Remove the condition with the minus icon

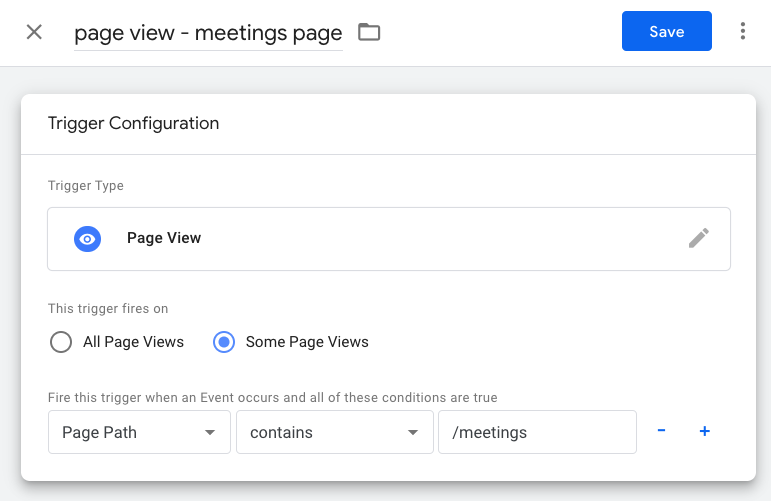pyautogui.click(x=661, y=431)
